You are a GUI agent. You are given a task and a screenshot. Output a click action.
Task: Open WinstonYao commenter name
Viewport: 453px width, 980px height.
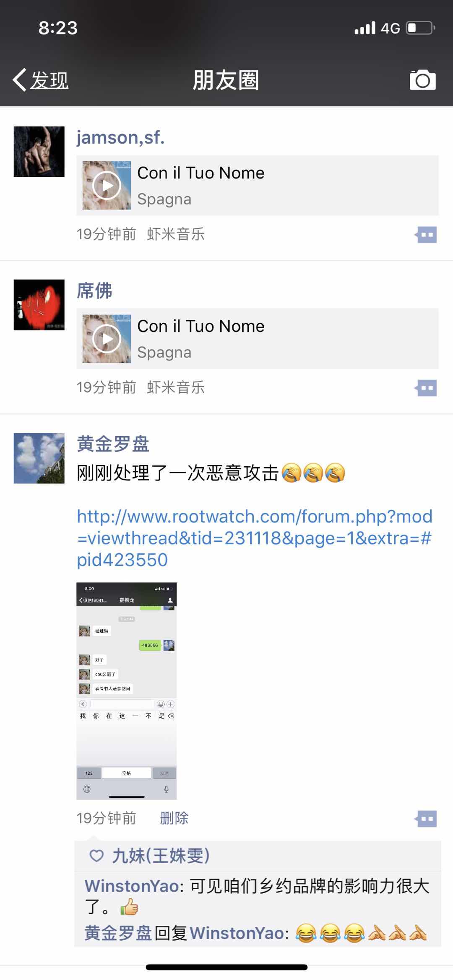click(x=132, y=886)
